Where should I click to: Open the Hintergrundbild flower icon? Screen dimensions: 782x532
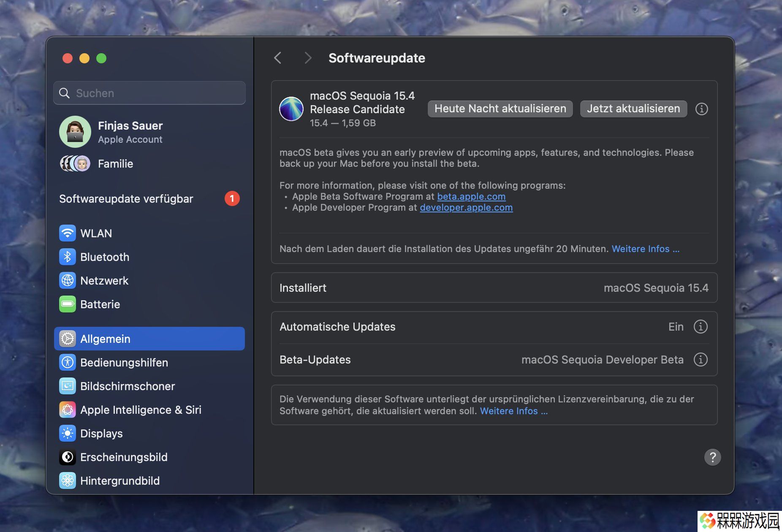(x=68, y=480)
